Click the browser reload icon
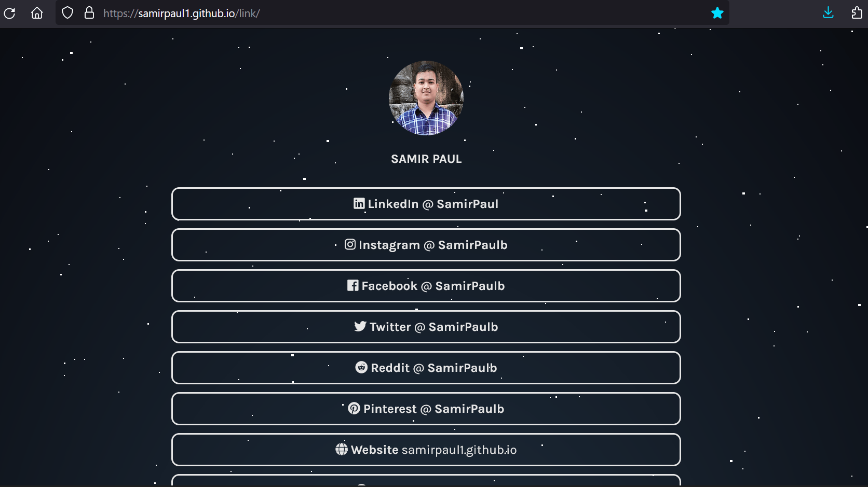The width and height of the screenshot is (868, 487). click(9, 13)
